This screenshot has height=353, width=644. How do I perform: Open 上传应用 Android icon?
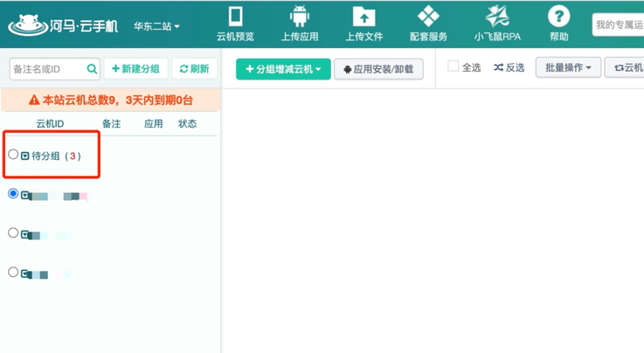point(300,17)
